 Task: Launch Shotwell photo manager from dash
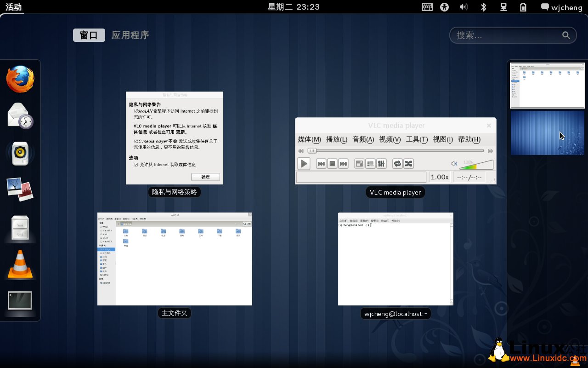[x=20, y=189]
